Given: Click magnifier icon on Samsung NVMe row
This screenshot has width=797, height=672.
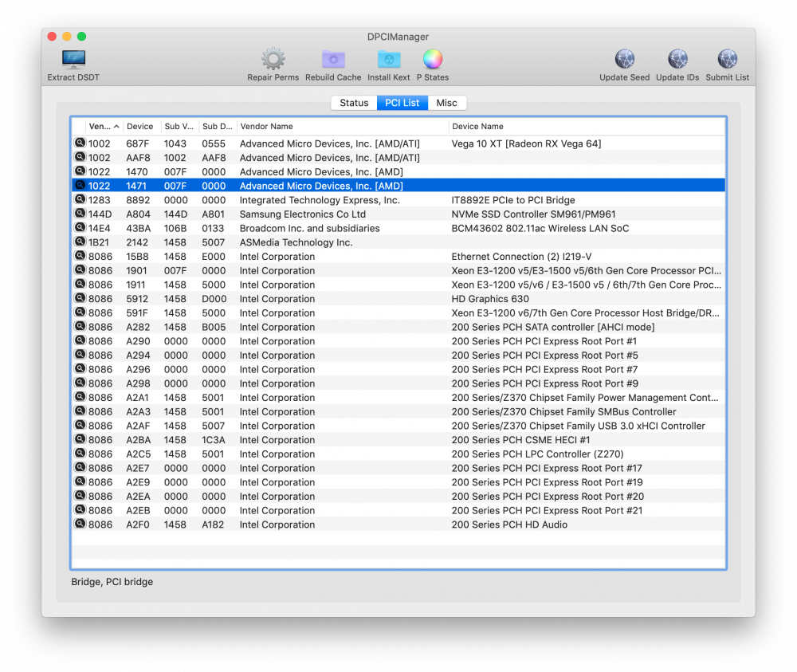Looking at the screenshot, I should coord(80,214).
